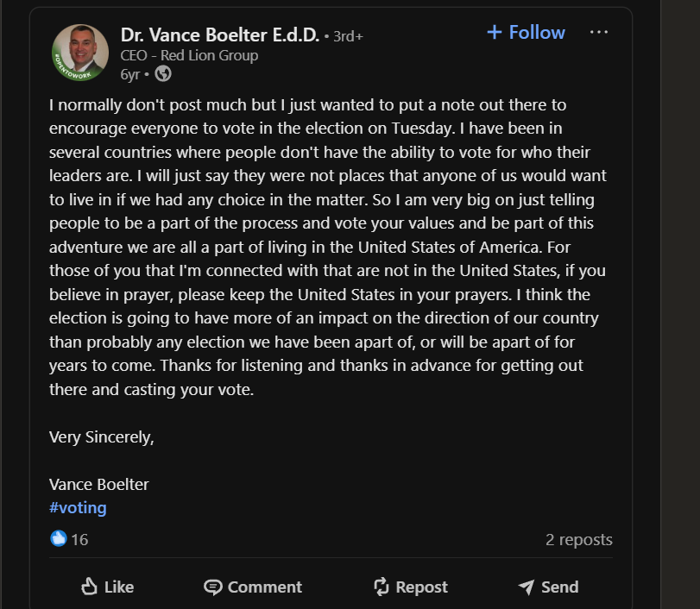Click the Repost arrows icon

coord(382,587)
